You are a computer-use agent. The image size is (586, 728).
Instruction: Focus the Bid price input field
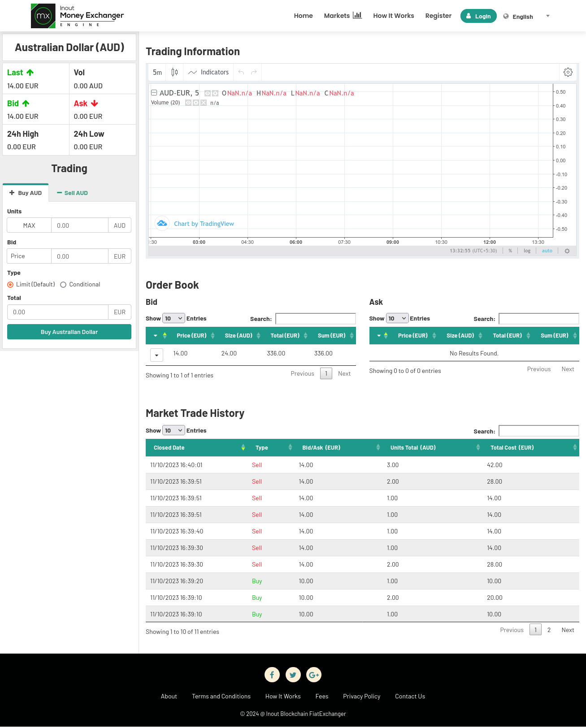[x=80, y=256]
